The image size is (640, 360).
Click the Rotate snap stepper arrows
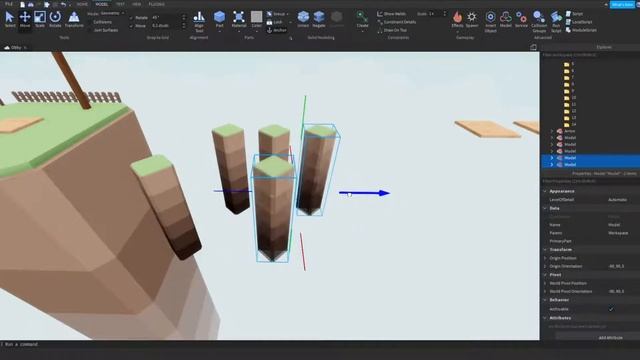point(184,18)
